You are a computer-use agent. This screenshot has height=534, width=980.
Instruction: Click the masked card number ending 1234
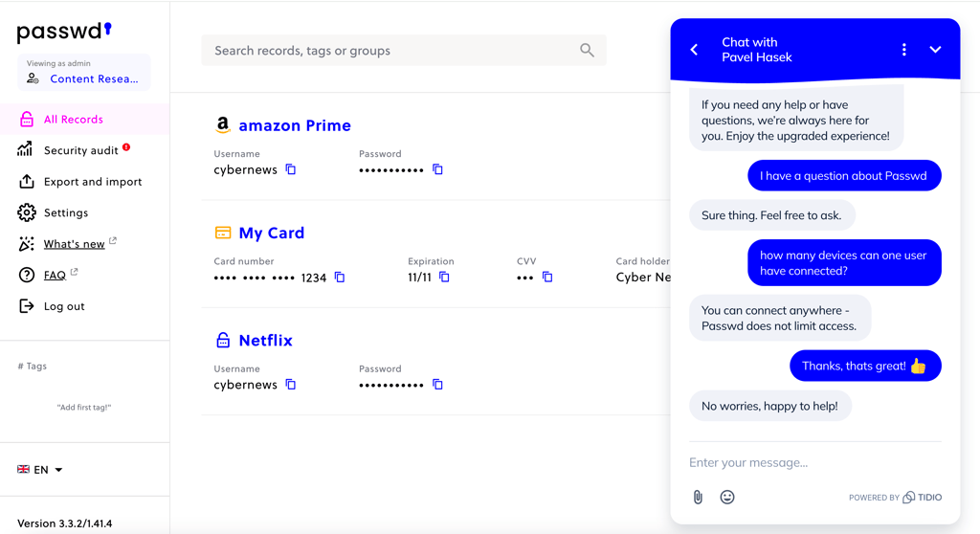270,278
